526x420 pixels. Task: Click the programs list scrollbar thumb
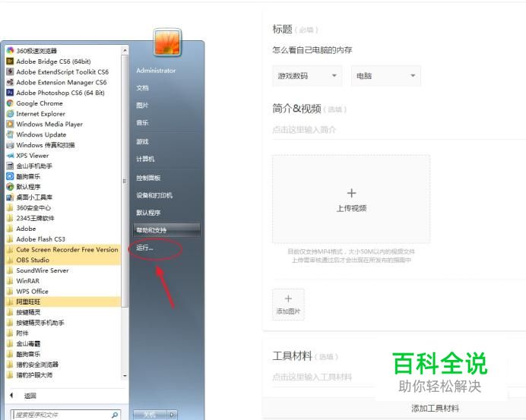coord(125,181)
